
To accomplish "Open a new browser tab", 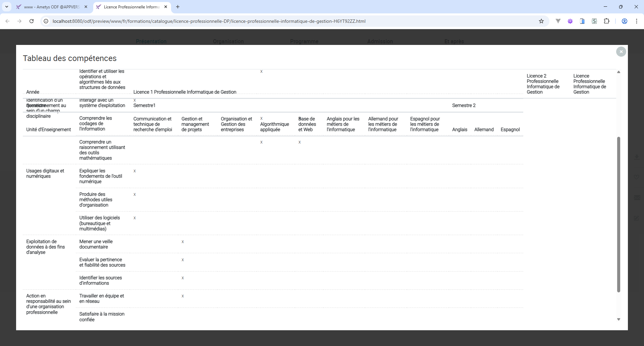I will [178, 7].
